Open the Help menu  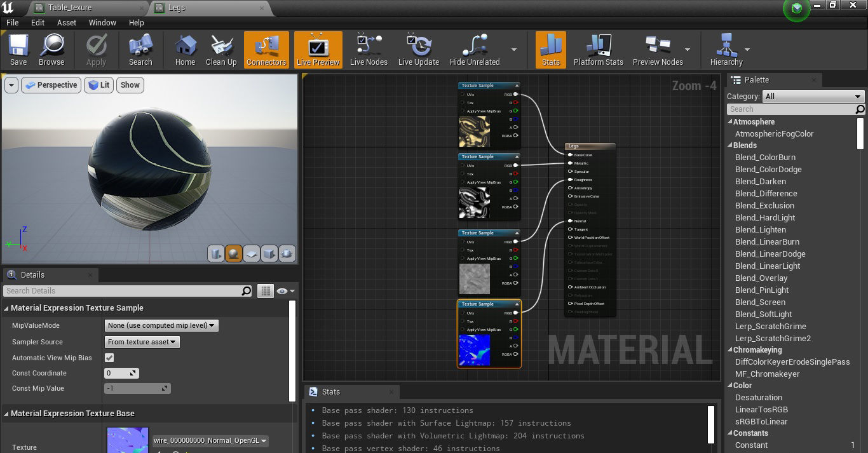(137, 22)
